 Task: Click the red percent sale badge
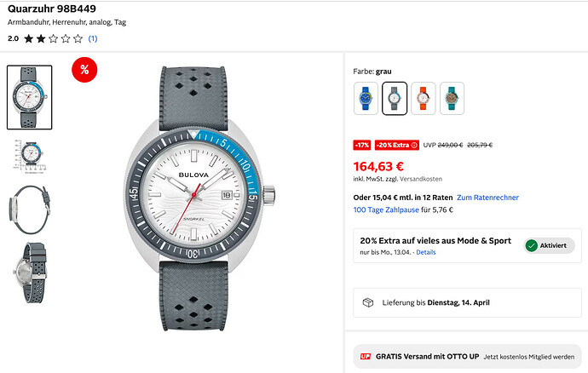[84, 70]
